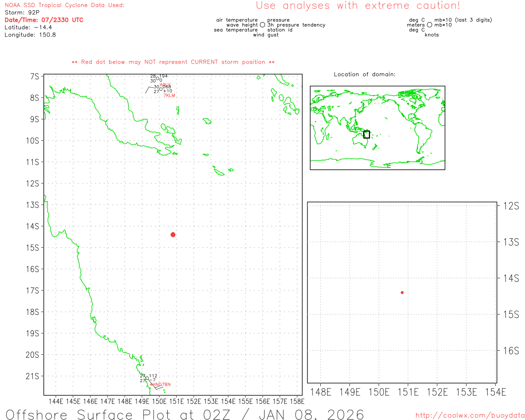Click the red storm dot in zoomed inset
Viewport: 525px width, 420px height.
[x=402, y=292]
